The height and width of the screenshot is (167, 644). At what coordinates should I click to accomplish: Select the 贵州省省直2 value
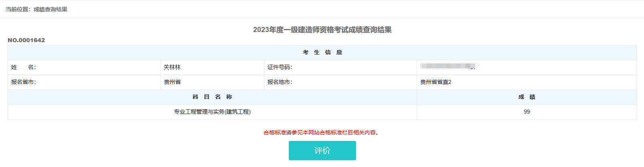[436, 82]
